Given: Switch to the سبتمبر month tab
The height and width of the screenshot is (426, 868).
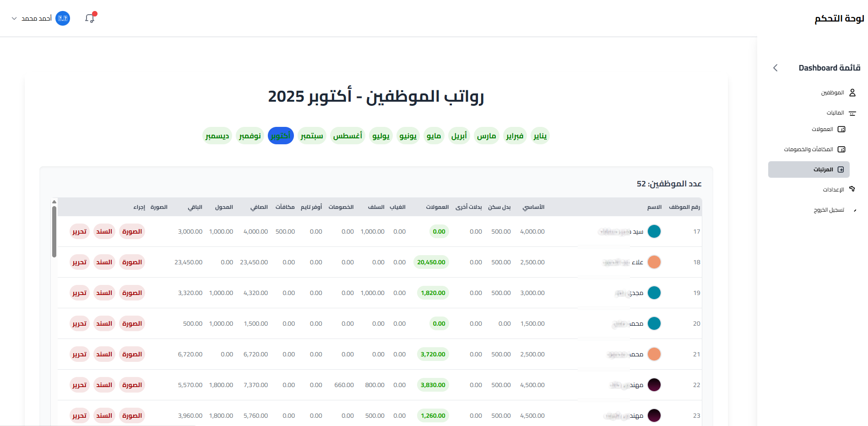Looking at the screenshot, I should pyautogui.click(x=312, y=136).
